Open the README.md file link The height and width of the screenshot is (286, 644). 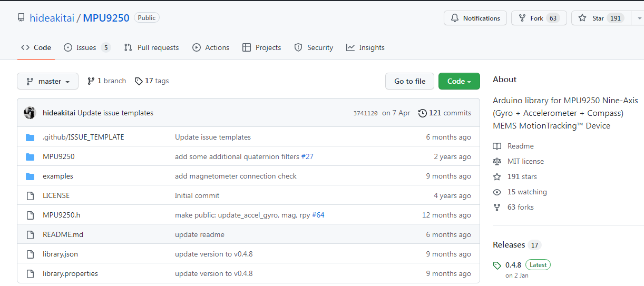63,235
